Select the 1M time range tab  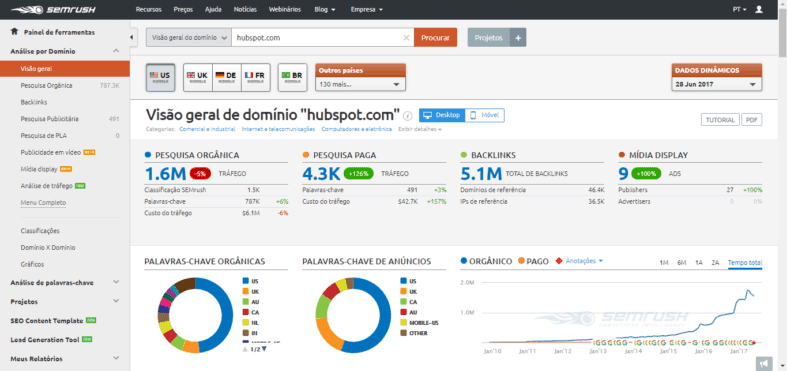tap(664, 263)
